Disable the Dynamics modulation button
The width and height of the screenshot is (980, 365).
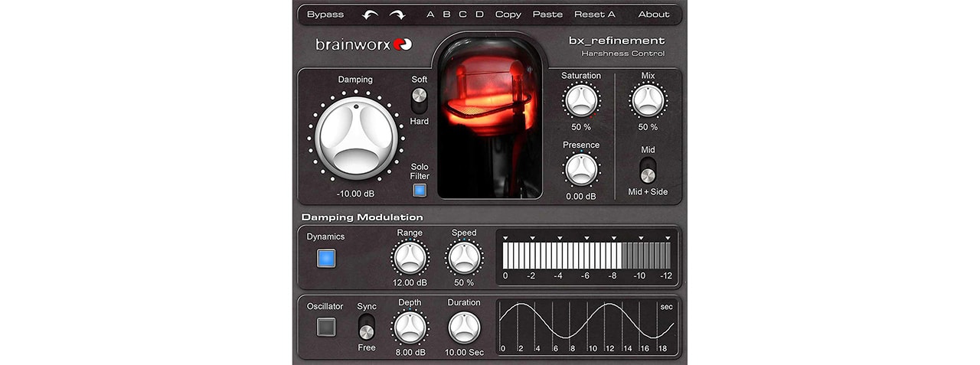pos(326,259)
